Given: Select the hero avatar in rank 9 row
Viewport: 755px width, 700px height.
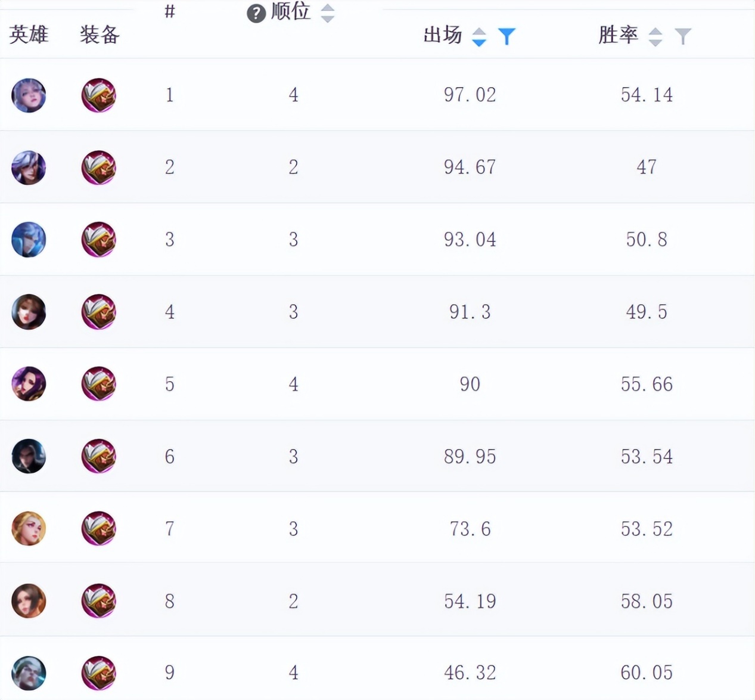Looking at the screenshot, I should click(x=29, y=673).
